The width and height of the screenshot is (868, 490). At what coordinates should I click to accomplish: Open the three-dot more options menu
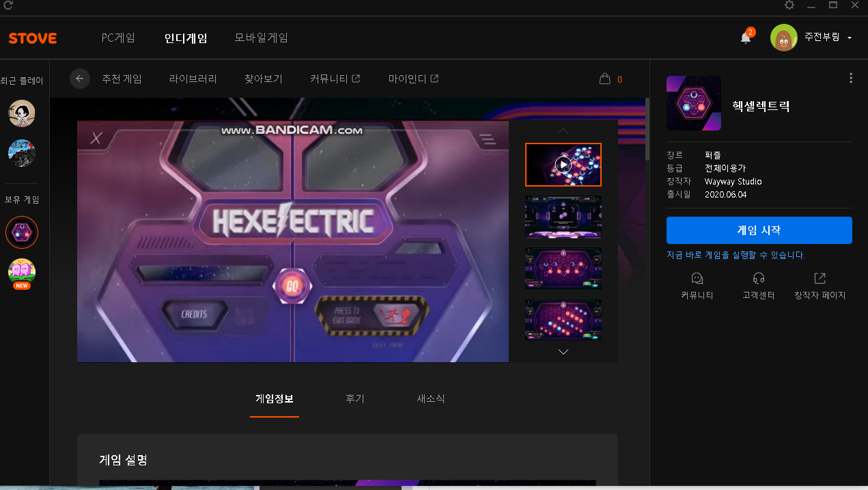click(x=850, y=78)
